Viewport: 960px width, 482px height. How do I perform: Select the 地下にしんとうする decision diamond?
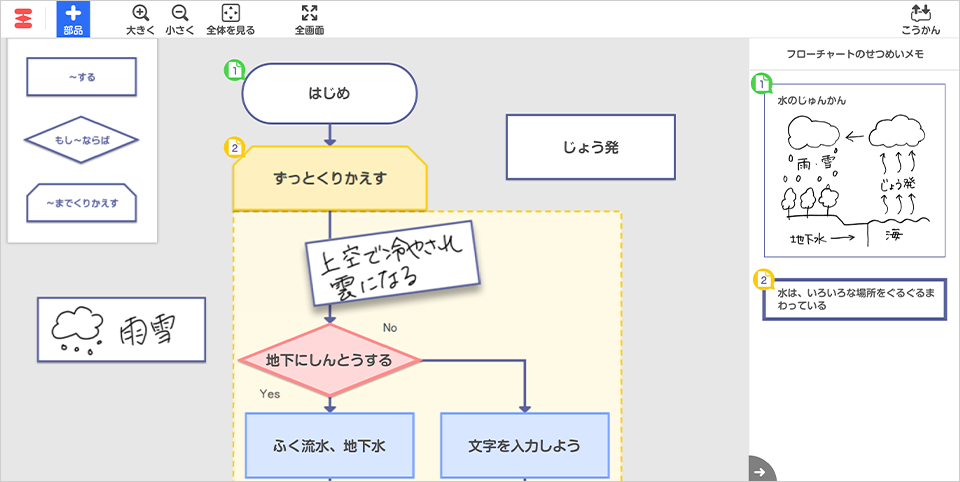point(329,360)
